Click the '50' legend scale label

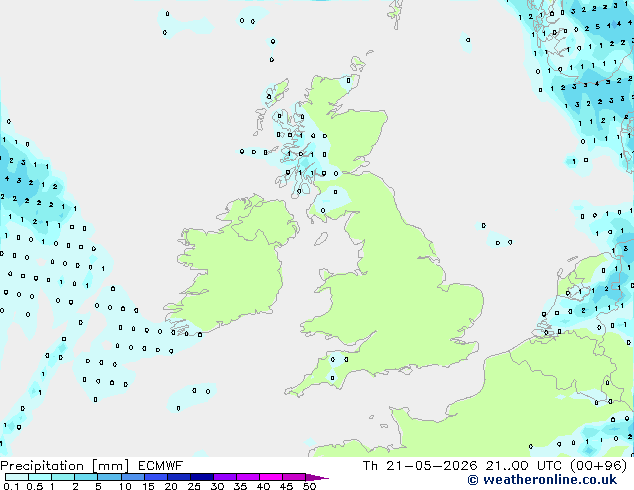click(x=309, y=486)
